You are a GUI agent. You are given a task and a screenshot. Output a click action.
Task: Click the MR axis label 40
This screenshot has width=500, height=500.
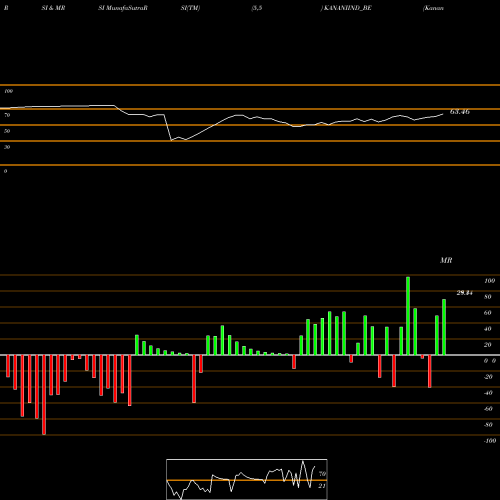[488, 329]
